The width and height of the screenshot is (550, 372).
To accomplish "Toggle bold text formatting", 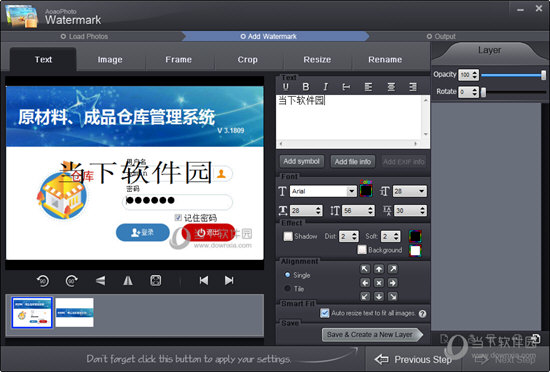I will click(x=306, y=87).
